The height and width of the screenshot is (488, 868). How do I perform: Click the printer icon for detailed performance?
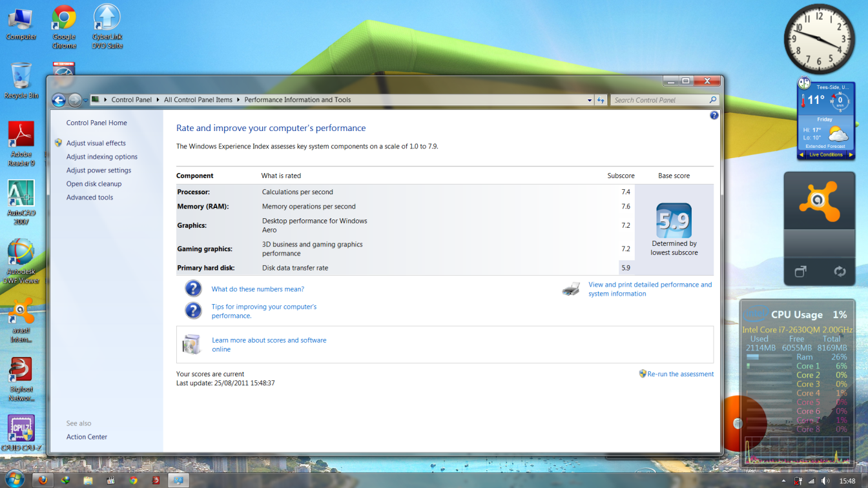tap(571, 289)
